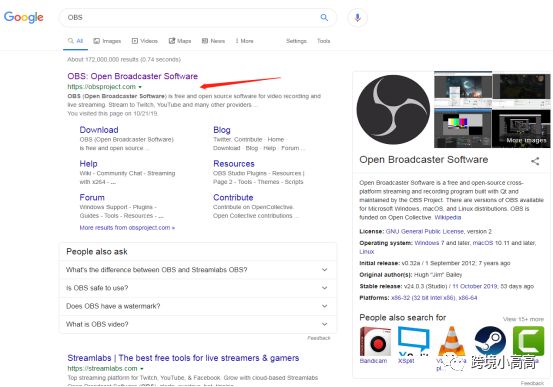The height and width of the screenshot is (387, 553).
Task: Select the All results tab
Action: pos(75,41)
